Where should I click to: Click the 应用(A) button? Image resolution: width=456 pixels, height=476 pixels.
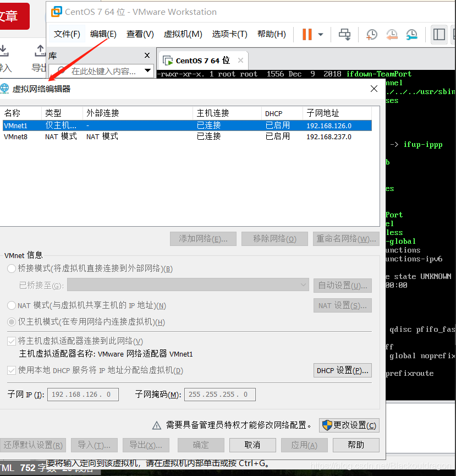tap(304, 445)
